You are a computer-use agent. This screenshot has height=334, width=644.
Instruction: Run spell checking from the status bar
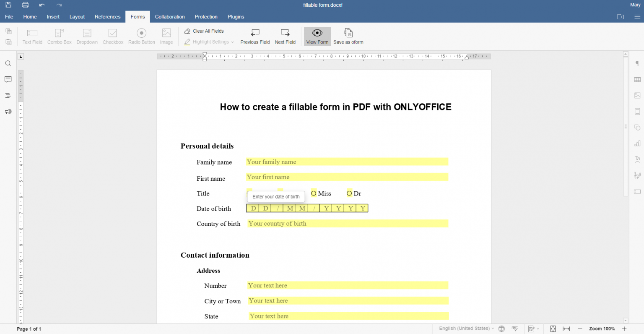tap(515, 329)
